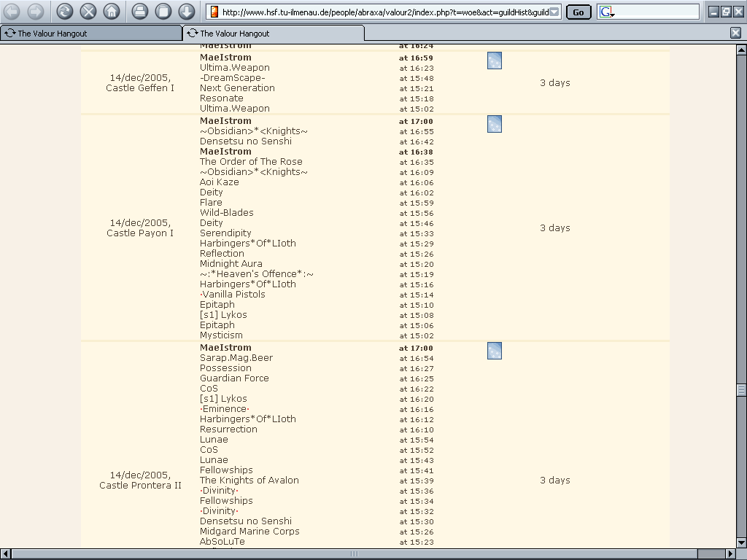747x560 pixels.
Task: Click '14/dec/2005, Castle Geffen I' cell
Action: (x=140, y=83)
